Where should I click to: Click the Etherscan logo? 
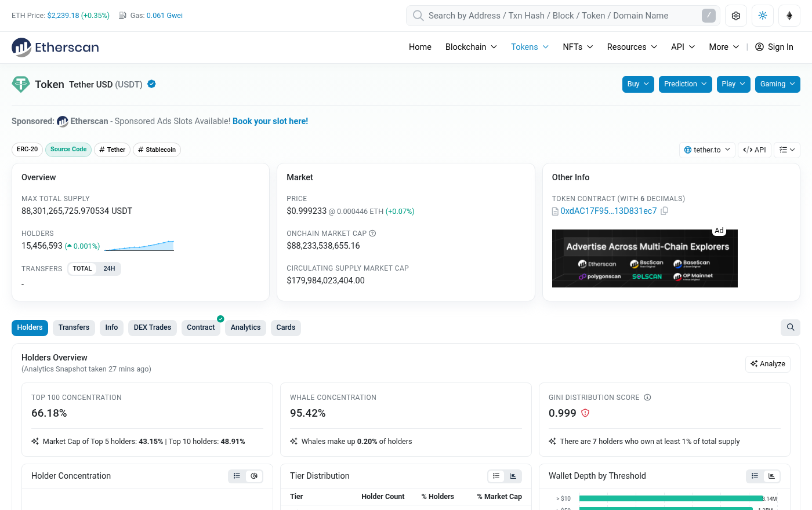(x=55, y=47)
